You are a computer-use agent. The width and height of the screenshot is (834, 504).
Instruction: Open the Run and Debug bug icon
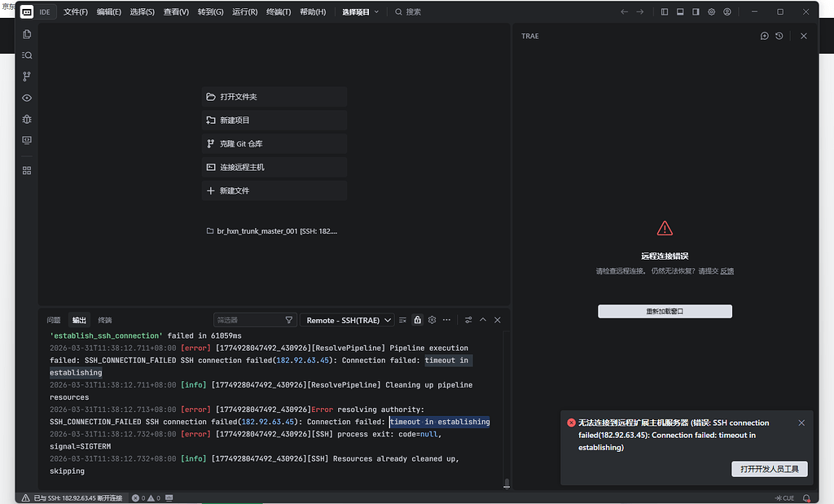coord(27,119)
